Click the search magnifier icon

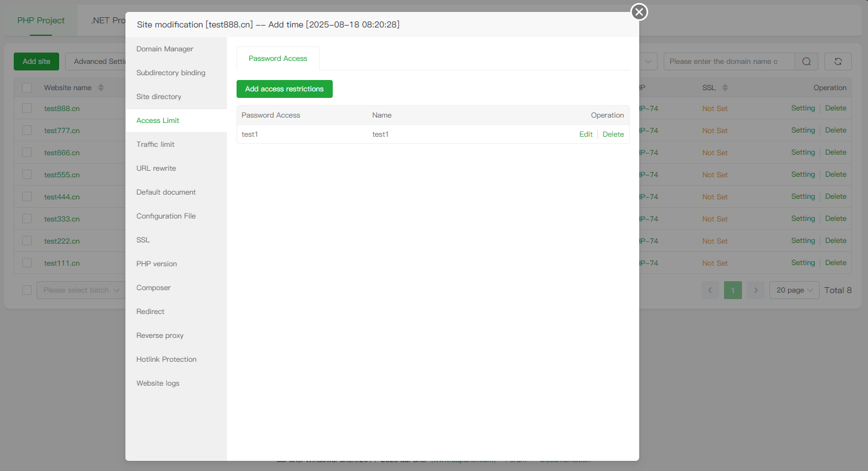point(806,61)
